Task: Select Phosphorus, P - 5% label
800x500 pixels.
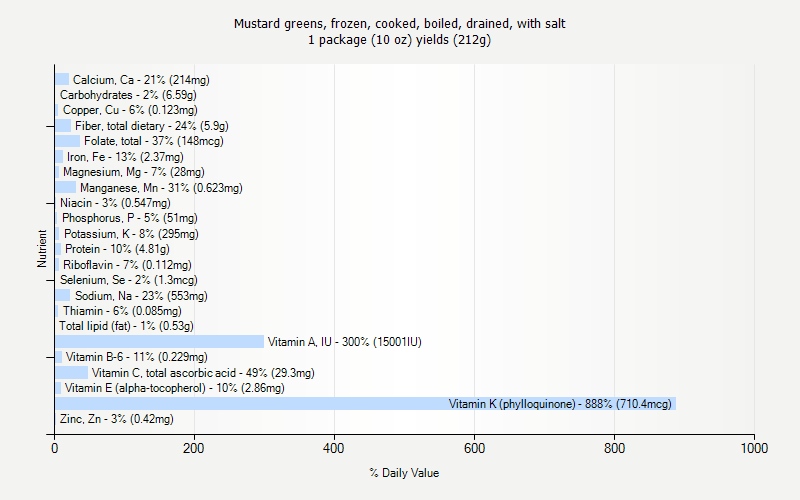Action: coord(130,218)
